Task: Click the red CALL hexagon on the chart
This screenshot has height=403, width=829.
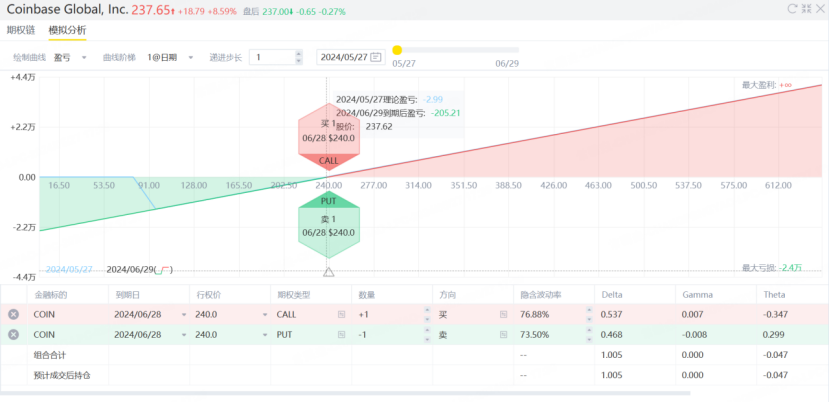Action: coord(329,136)
